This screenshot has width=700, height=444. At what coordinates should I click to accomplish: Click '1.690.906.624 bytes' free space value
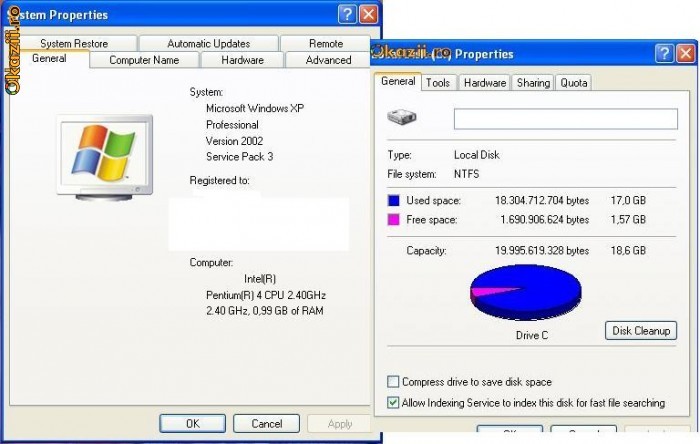(545, 220)
